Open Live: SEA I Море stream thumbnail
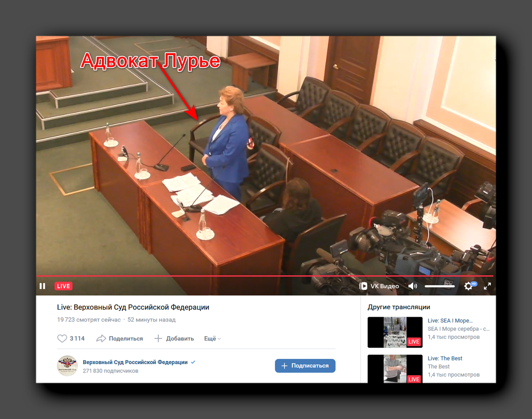Viewport: 532px width, 419px height. point(395,332)
